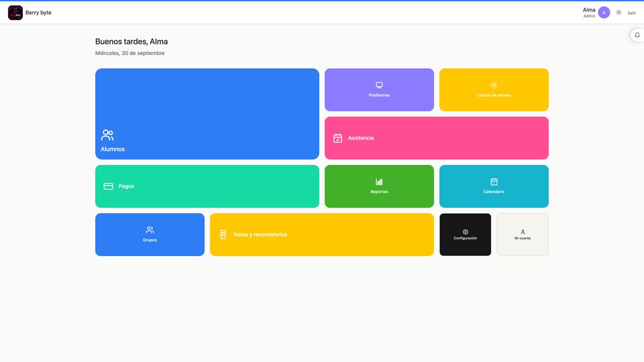Open the Profesores tile

(x=379, y=90)
